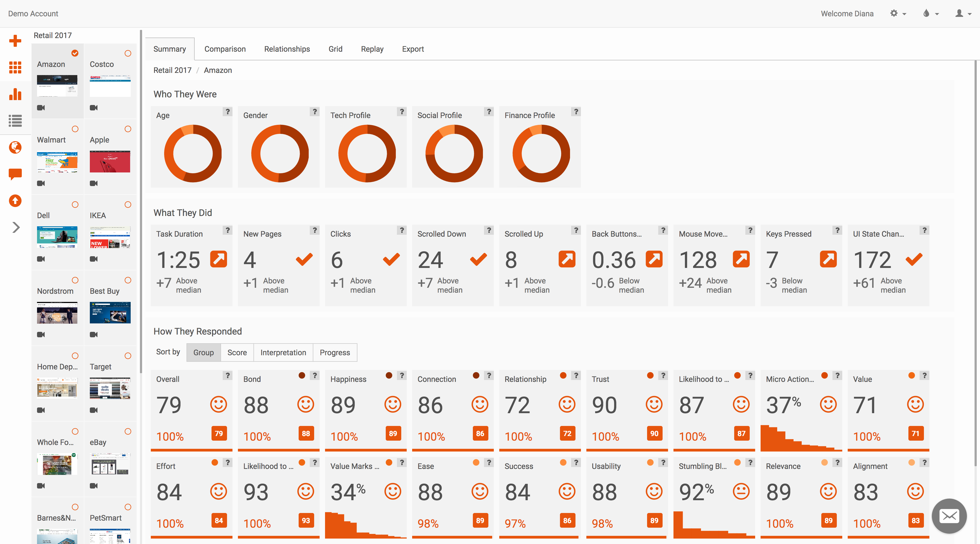This screenshot has width=980, height=544.
Task: Open the mail chat floating button
Action: click(x=949, y=516)
